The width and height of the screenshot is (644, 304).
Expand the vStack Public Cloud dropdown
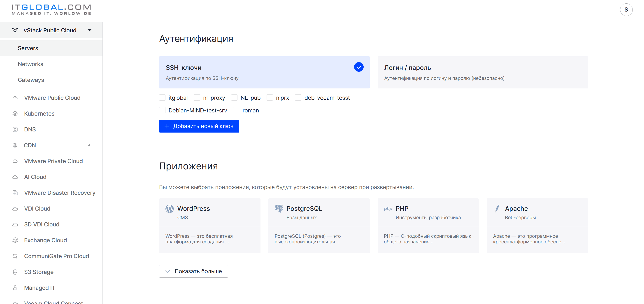(89, 30)
